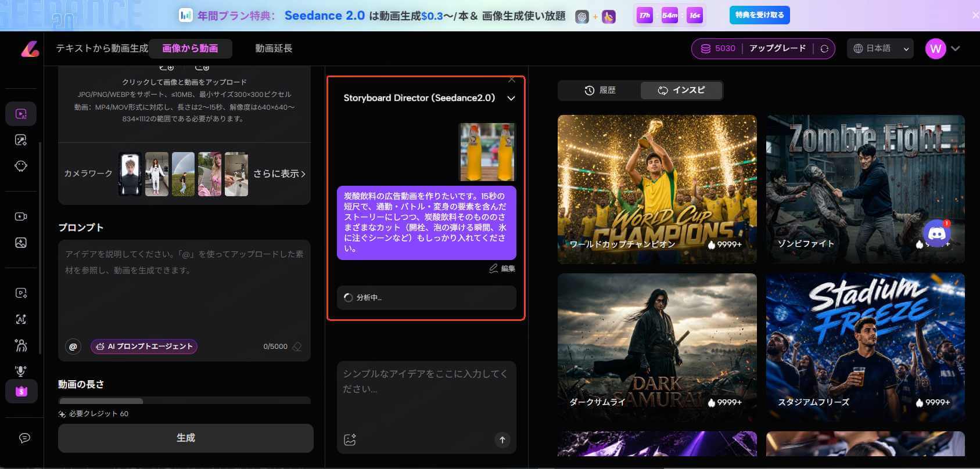Image resolution: width=980 pixels, height=469 pixels.
Task: Click the pencil 編集 edit link
Action: click(x=502, y=268)
